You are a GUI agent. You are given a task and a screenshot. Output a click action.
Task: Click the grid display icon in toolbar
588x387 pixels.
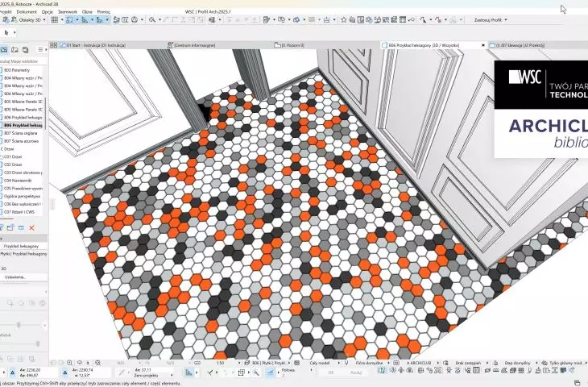point(55,20)
